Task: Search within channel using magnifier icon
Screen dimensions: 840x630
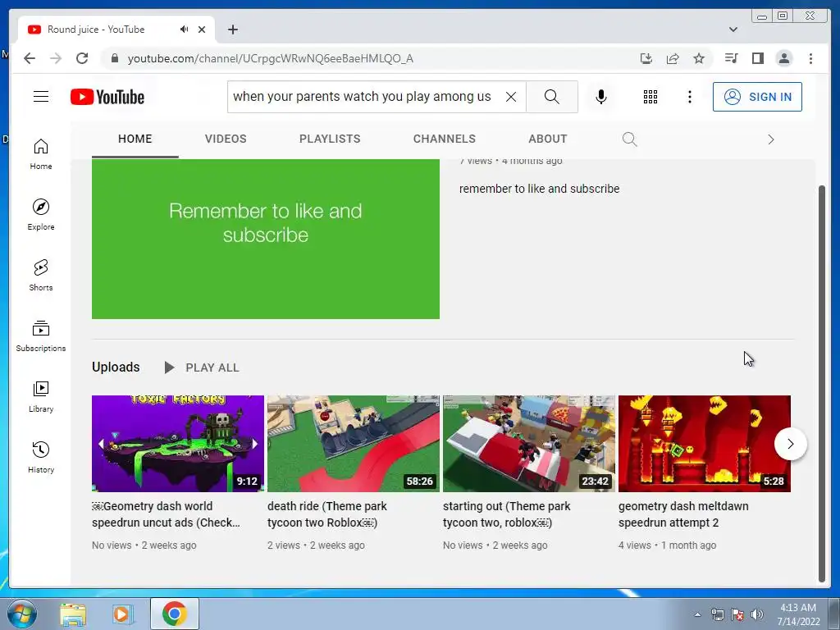Action: [629, 139]
